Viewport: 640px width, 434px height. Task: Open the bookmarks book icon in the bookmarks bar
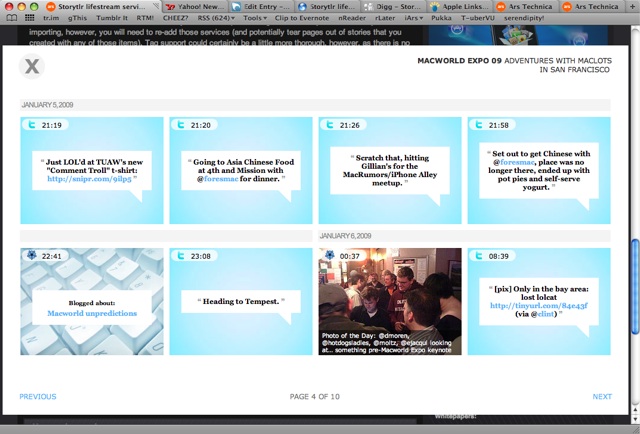[x=11, y=18]
